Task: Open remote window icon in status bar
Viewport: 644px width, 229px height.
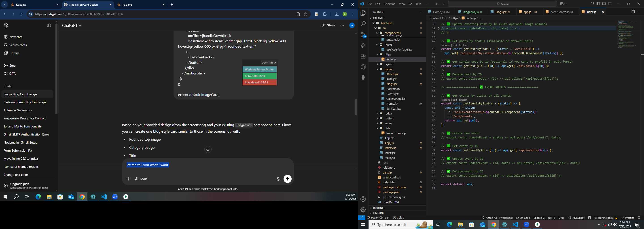Action: pyautogui.click(x=362, y=218)
